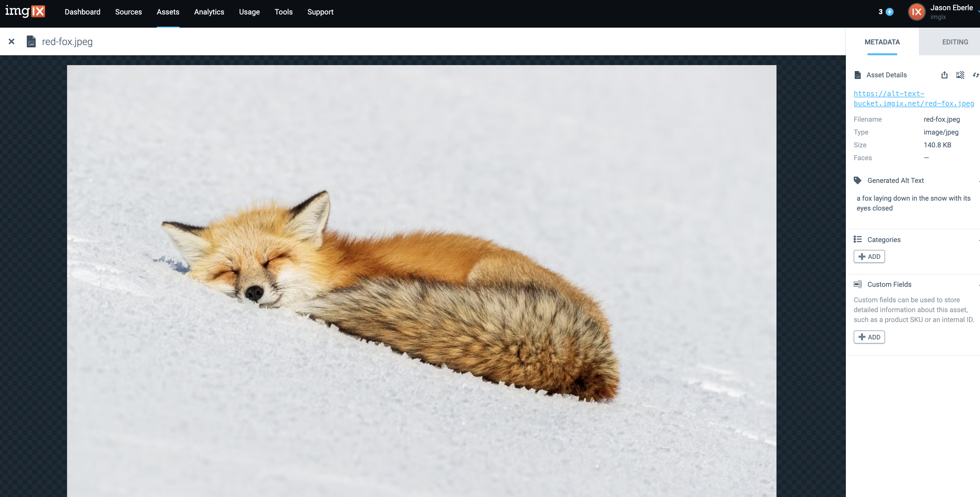Click the orange IX user avatar

[x=917, y=12]
